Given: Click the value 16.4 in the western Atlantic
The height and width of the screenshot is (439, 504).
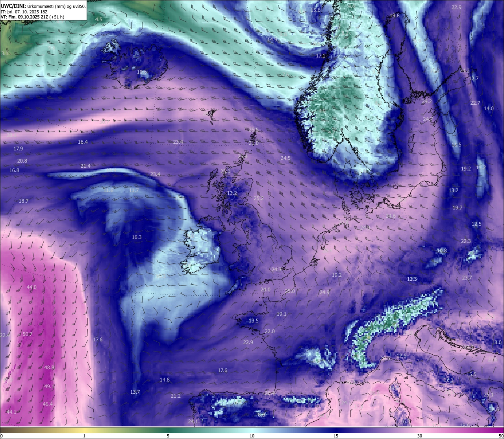Looking at the screenshot, I should pyautogui.click(x=83, y=142).
